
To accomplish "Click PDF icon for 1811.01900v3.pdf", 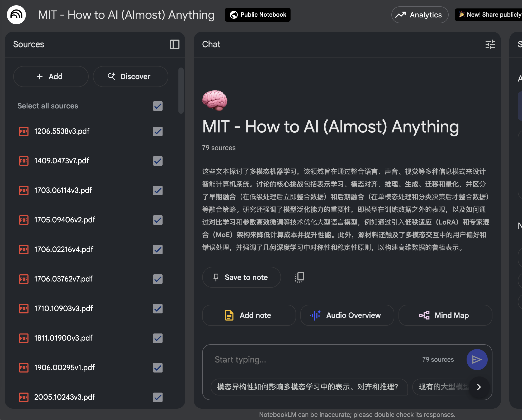I will tap(24, 338).
